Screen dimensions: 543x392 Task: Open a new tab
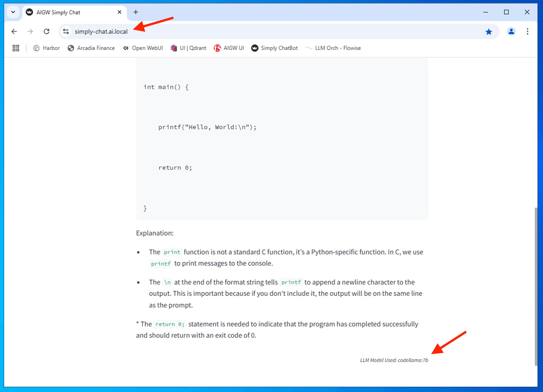pyautogui.click(x=136, y=12)
